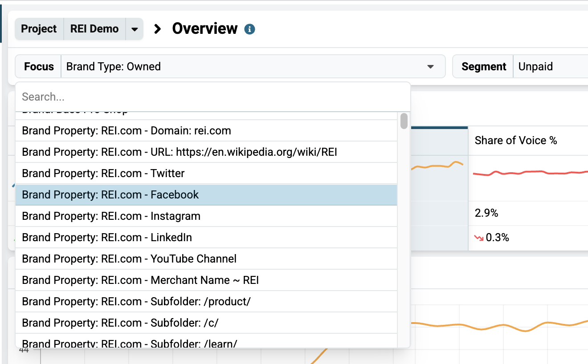Expand the Focus dropdown caret
Screen dimensions: 588x364
click(430, 67)
